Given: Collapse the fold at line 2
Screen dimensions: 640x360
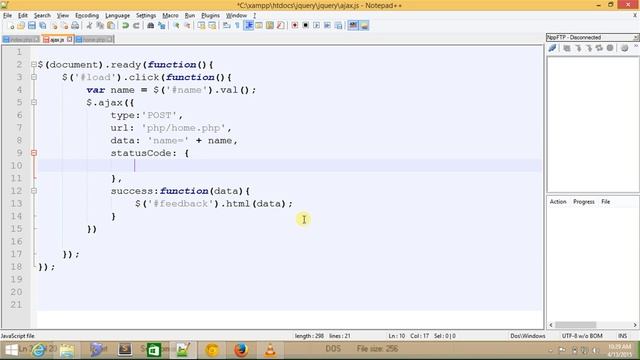Looking at the screenshot, I should (x=34, y=64).
